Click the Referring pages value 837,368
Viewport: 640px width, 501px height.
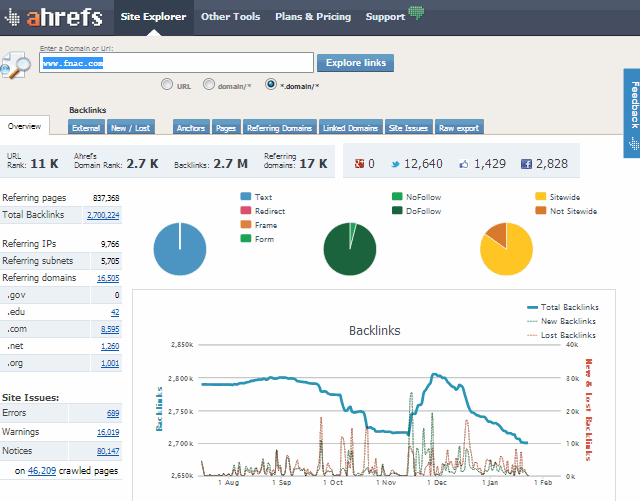click(x=106, y=198)
